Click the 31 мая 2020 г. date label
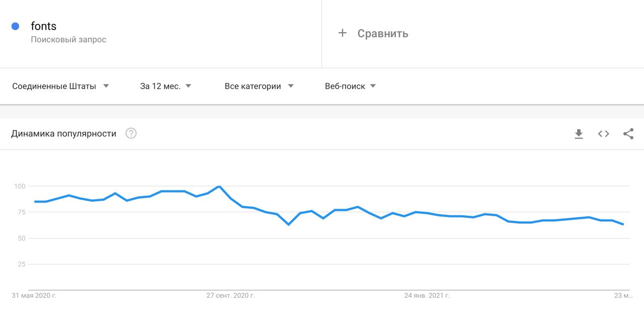 click(x=34, y=296)
